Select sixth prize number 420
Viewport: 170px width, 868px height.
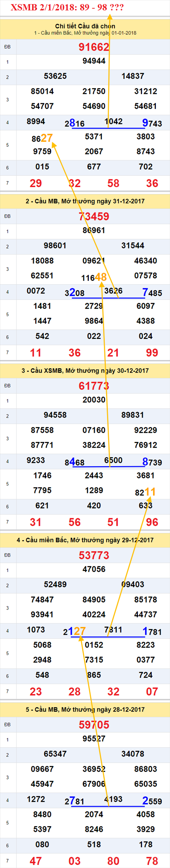[x=94, y=506]
